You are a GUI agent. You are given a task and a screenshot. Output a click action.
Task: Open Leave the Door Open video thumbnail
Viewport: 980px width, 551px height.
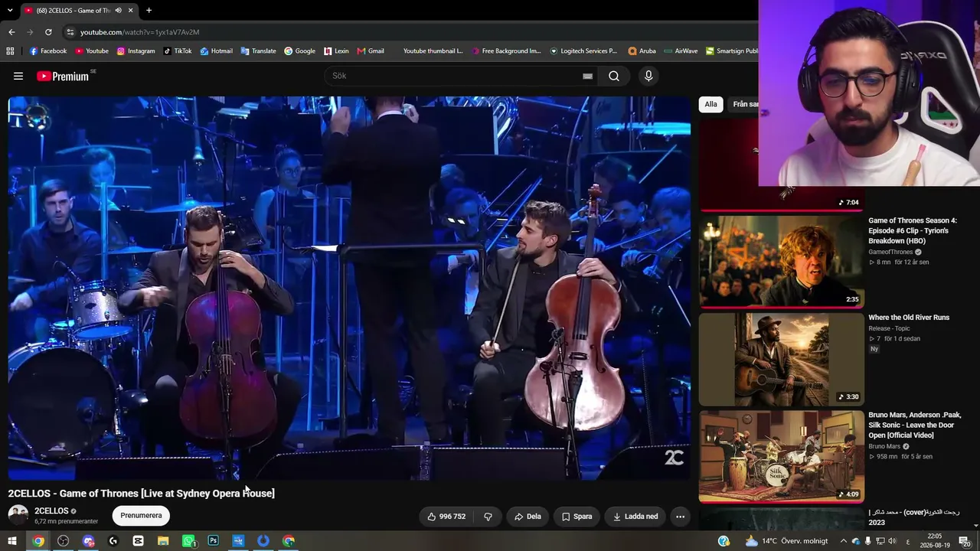781,456
